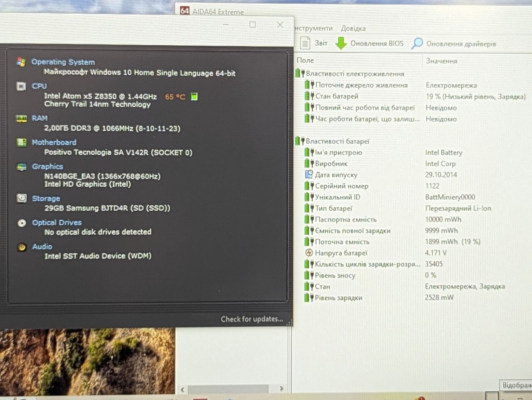Click the calendar icon beside Дата випуску
This screenshot has height=400, width=532.
[x=309, y=174]
